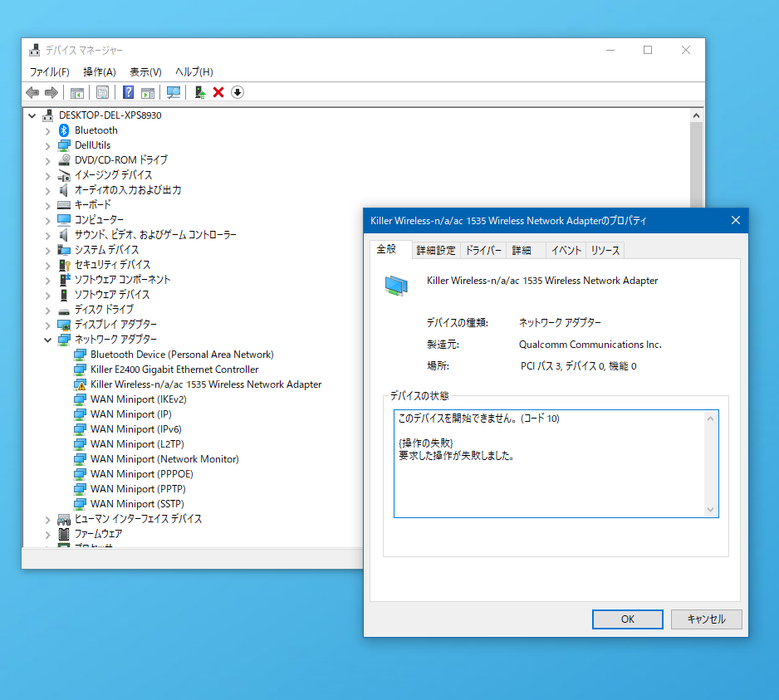
Task: Click the OK button
Action: click(x=628, y=619)
